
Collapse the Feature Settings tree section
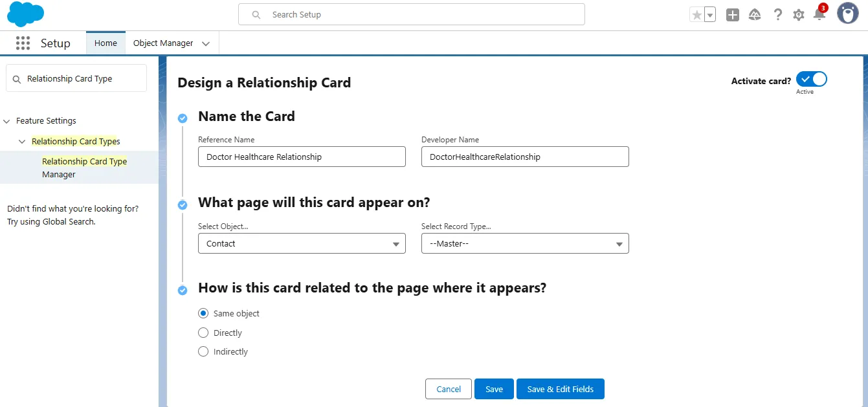coord(7,121)
